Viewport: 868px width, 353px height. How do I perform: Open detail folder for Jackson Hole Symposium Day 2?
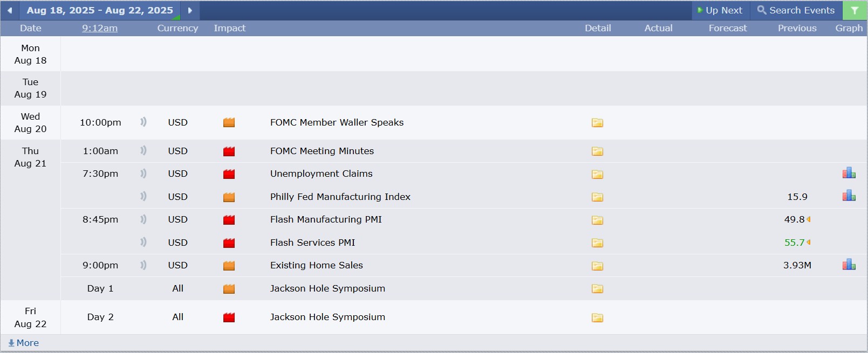pyautogui.click(x=597, y=317)
